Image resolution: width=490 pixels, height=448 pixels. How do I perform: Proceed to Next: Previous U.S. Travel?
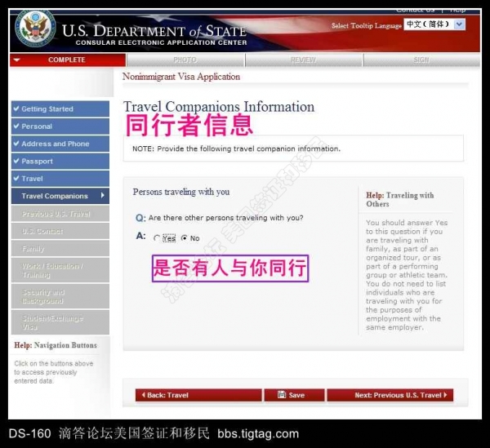[x=390, y=395]
